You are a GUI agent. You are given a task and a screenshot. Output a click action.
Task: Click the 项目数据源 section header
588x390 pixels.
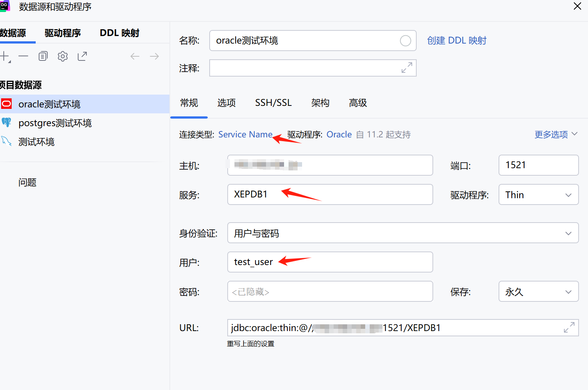point(21,85)
